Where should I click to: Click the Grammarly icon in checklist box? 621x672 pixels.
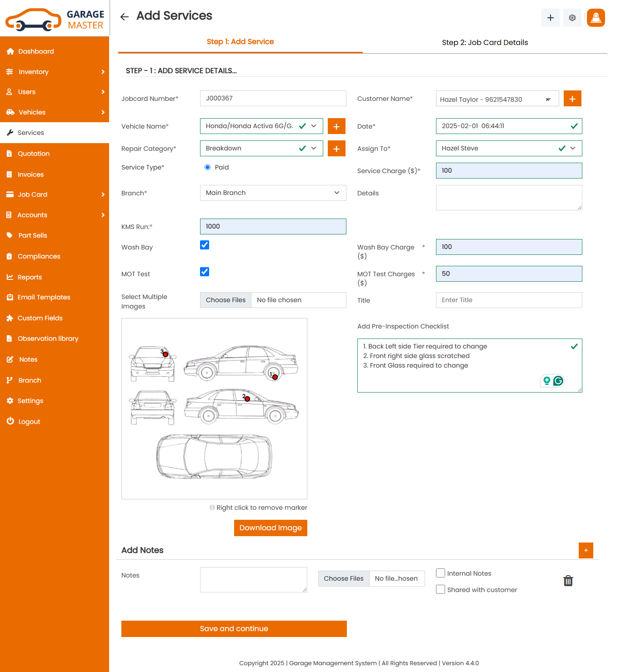[558, 381]
